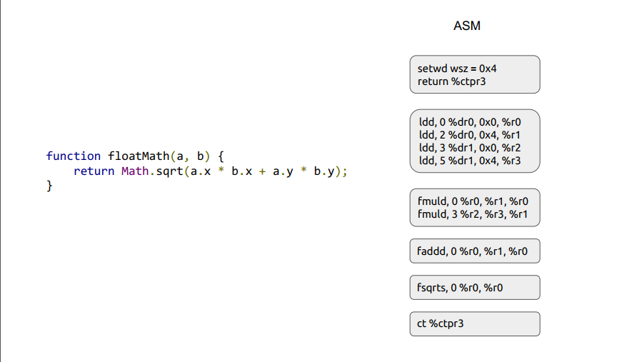Click the 'Math' object in the code
This screenshot has width=644, height=362.
[x=135, y=171]
